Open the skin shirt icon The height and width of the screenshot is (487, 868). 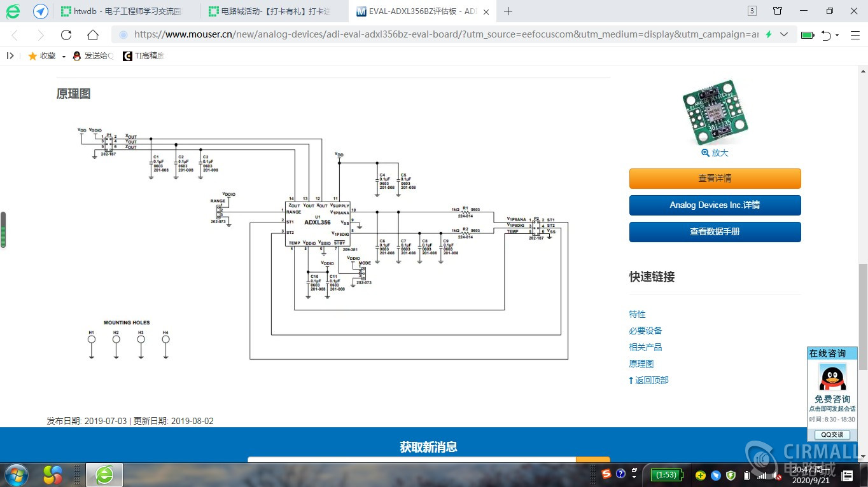click(778, 11)
